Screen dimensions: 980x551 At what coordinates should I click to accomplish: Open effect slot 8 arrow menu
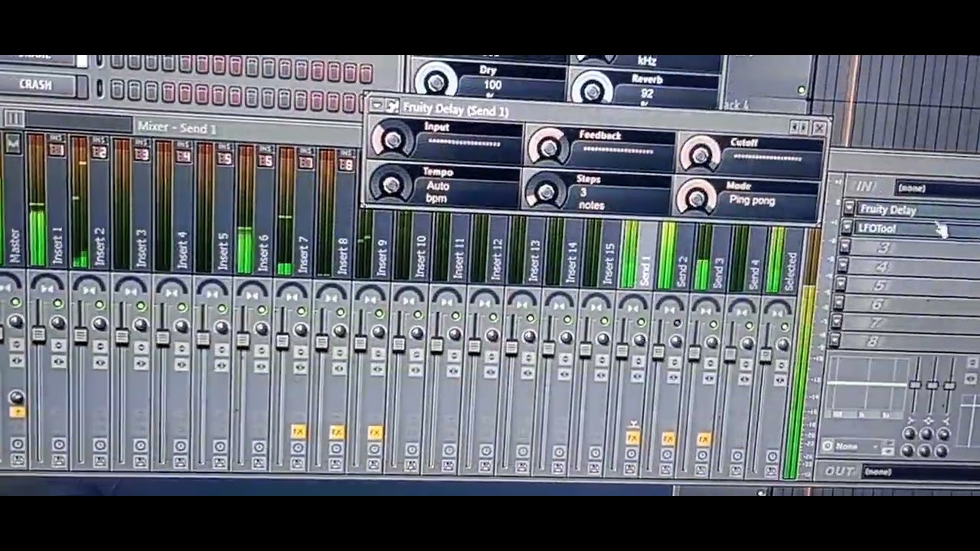coord(836,341)
